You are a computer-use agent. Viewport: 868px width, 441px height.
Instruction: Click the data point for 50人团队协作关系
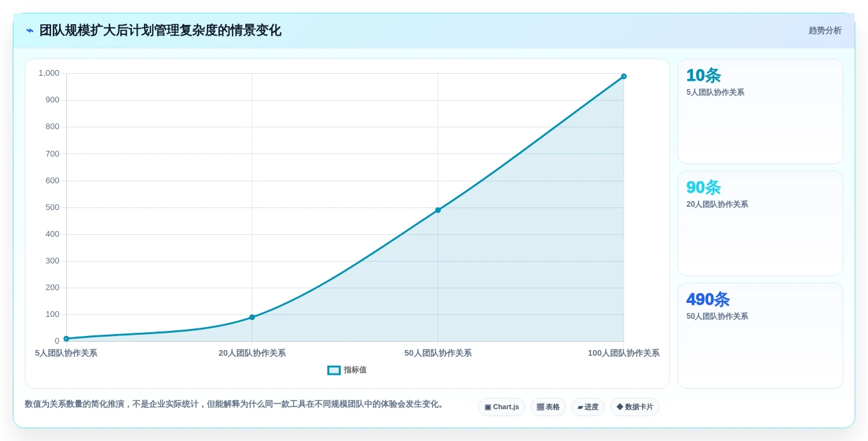[x=438, y=210]
